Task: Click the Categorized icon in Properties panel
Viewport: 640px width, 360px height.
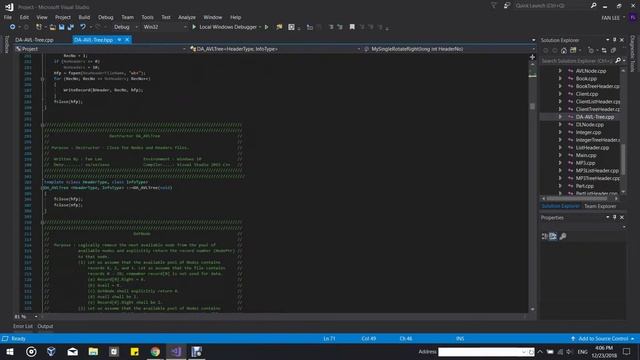Action: [x=544, y=236]
